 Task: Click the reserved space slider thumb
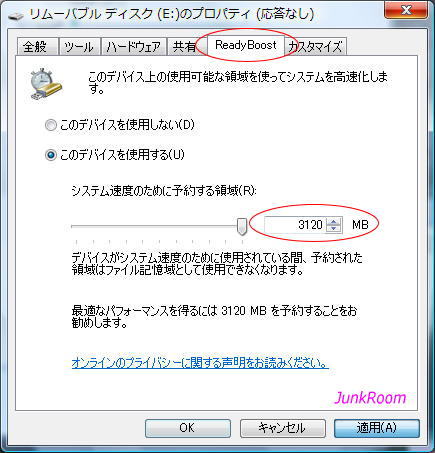(242, 226)
